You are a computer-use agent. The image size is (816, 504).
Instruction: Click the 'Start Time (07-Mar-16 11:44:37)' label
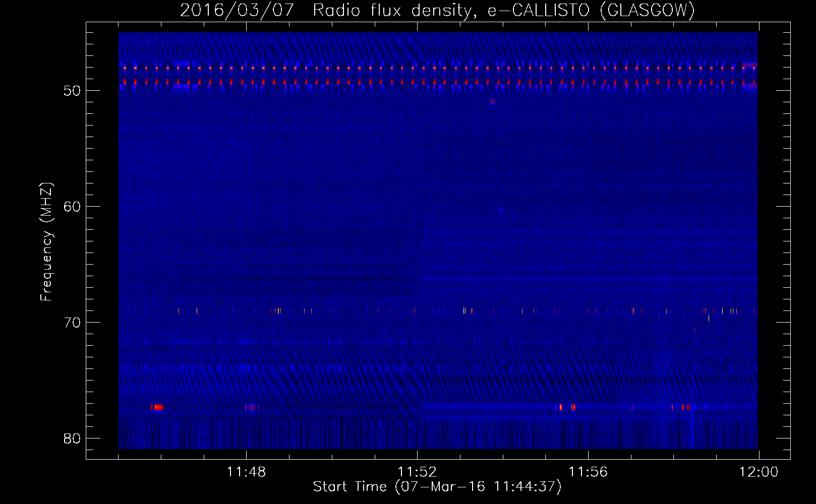coord(437,487)
